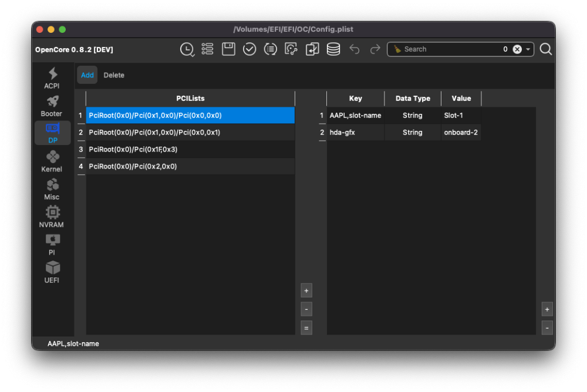The height and width of the screenshot is (392, 587).
Task: Open the Kernel section
Action: coord(52,161)
